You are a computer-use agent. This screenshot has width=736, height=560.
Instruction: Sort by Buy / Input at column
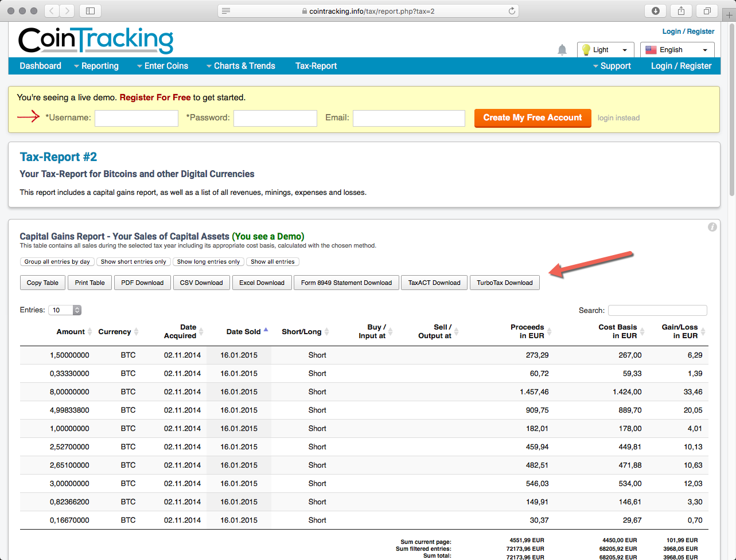[375, 331]
